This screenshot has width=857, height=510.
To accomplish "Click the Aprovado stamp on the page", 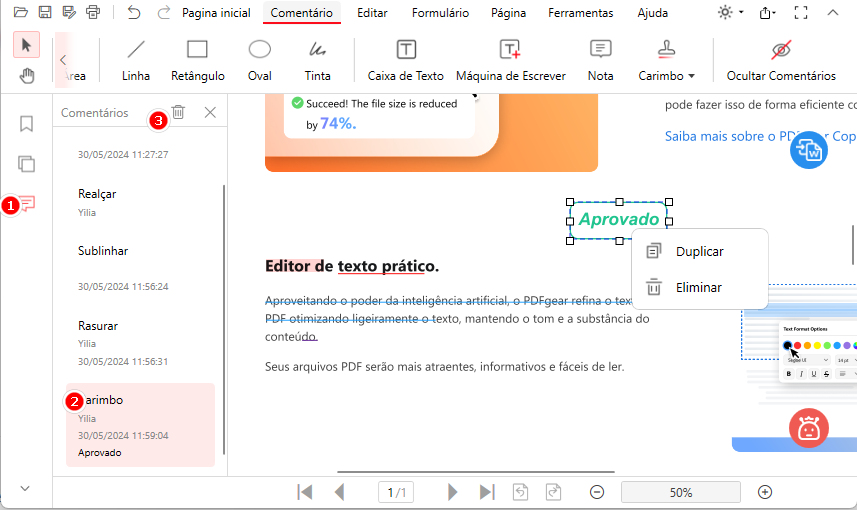I will 619,220.
